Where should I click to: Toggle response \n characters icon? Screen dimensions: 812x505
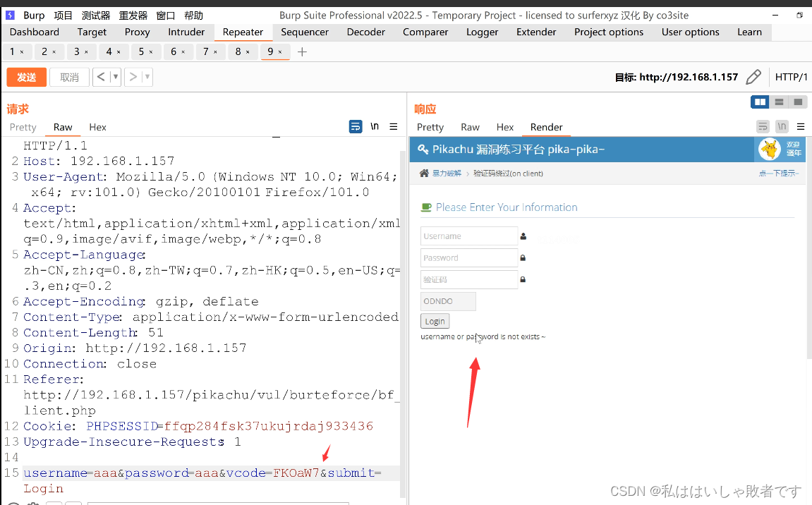click(782, 126)
